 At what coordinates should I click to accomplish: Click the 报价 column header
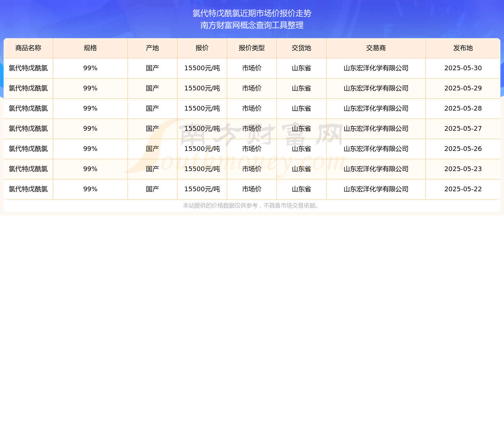click(x=202, y=48)
